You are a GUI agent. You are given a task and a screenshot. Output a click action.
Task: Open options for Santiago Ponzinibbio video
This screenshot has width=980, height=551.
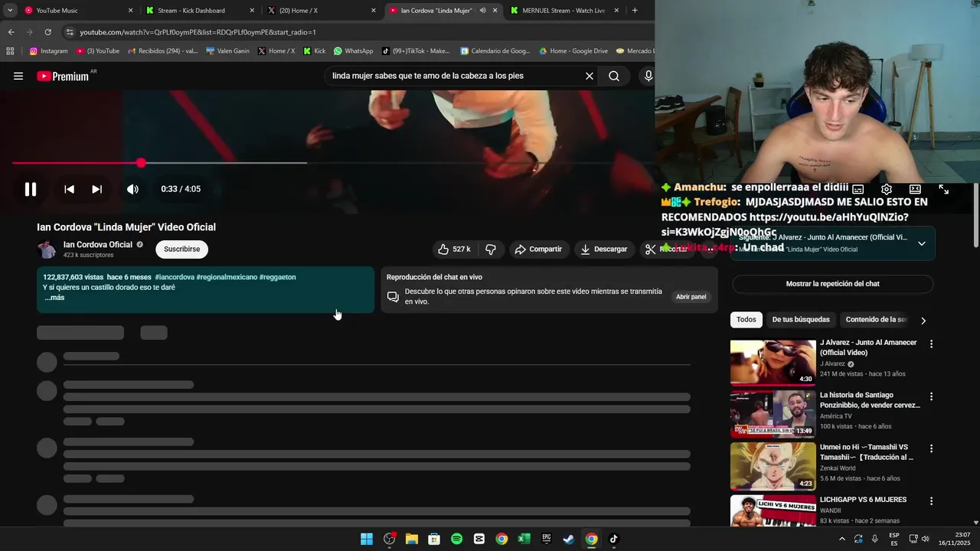coord(931,396)
